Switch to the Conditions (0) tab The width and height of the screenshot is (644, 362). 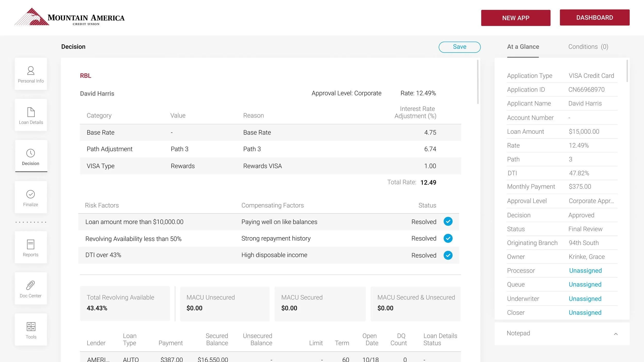588,47
